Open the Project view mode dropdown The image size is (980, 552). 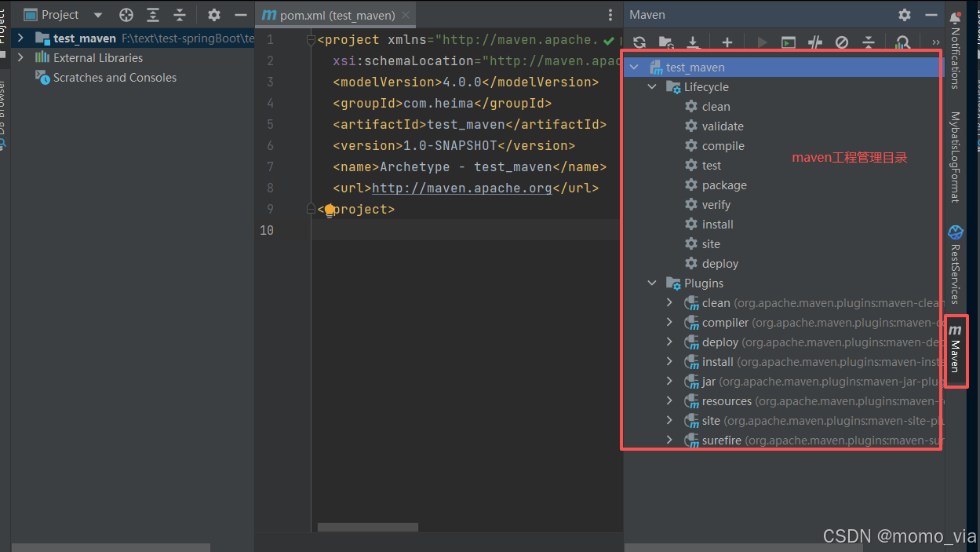pos(98,15)
